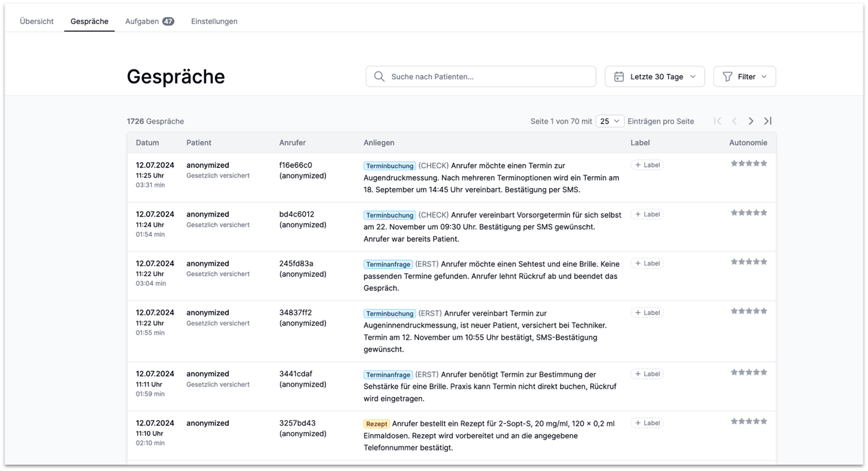Go to the previous page arrow

734,121
